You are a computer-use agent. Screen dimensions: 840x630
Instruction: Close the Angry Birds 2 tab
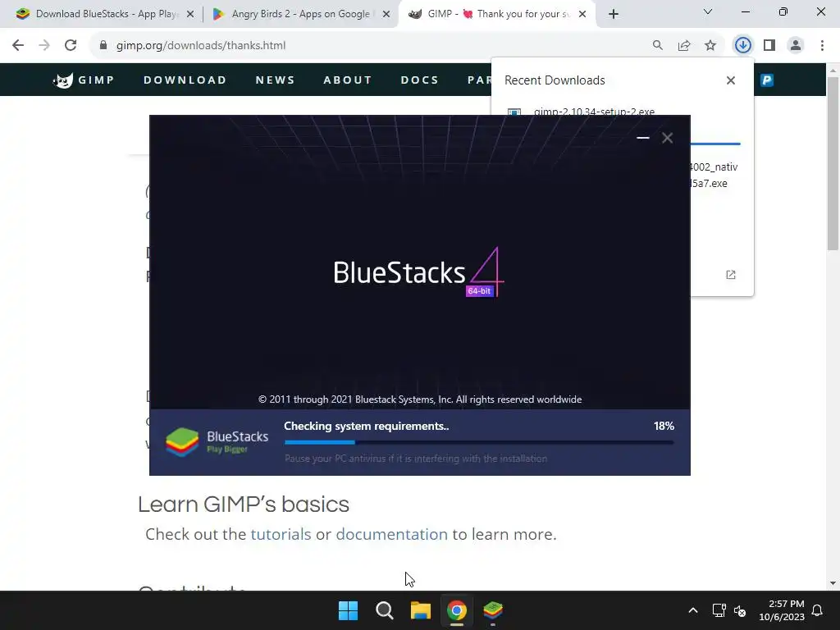tap(386, 14)
